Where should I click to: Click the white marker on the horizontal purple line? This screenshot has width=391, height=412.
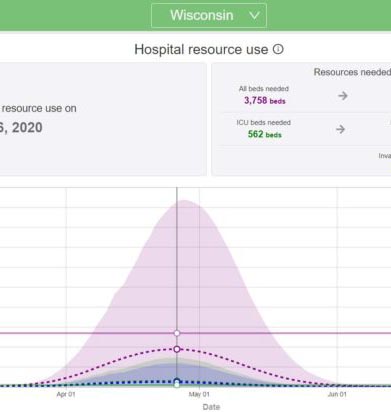coord(177,333)
